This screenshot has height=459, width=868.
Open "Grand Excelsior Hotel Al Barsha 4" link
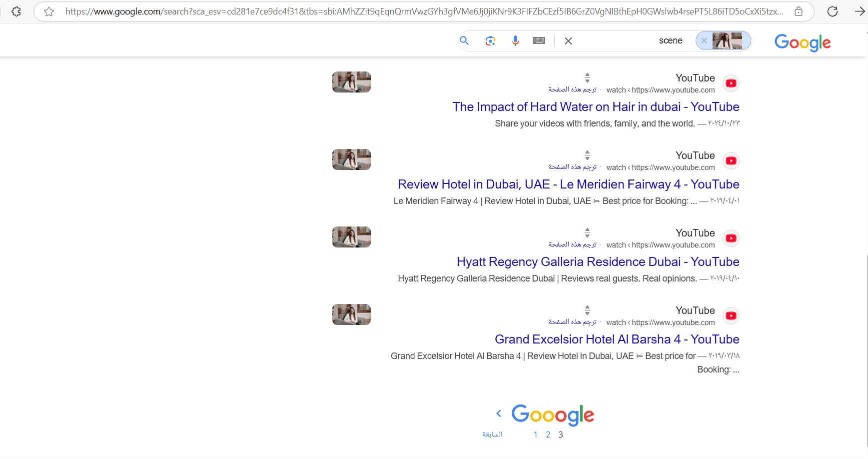pos(617,339)
